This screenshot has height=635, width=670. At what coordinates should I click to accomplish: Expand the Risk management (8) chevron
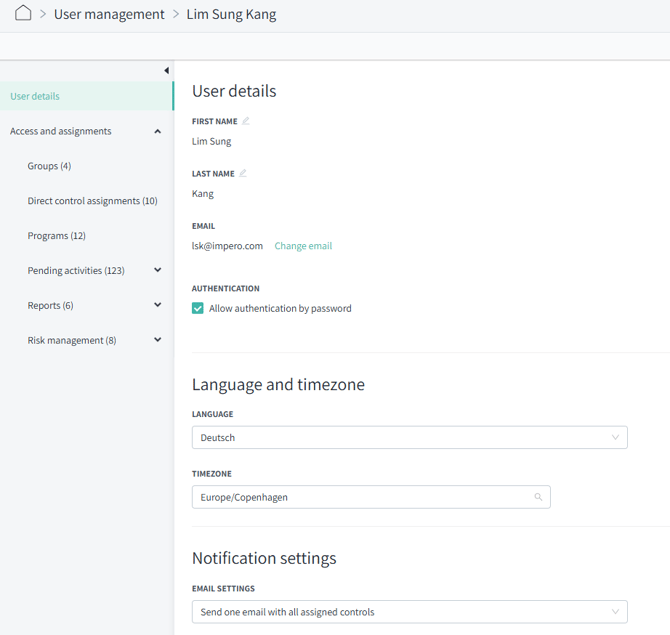click(158, 340)
